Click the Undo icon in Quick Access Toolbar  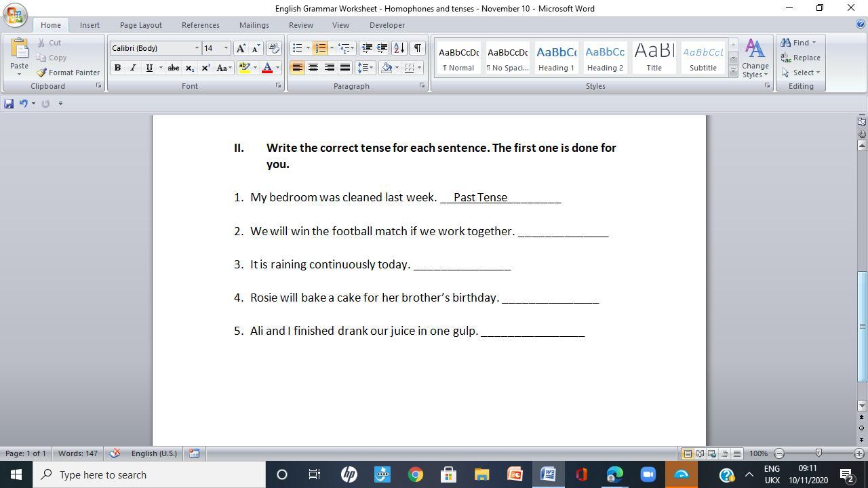click(23, 104)
